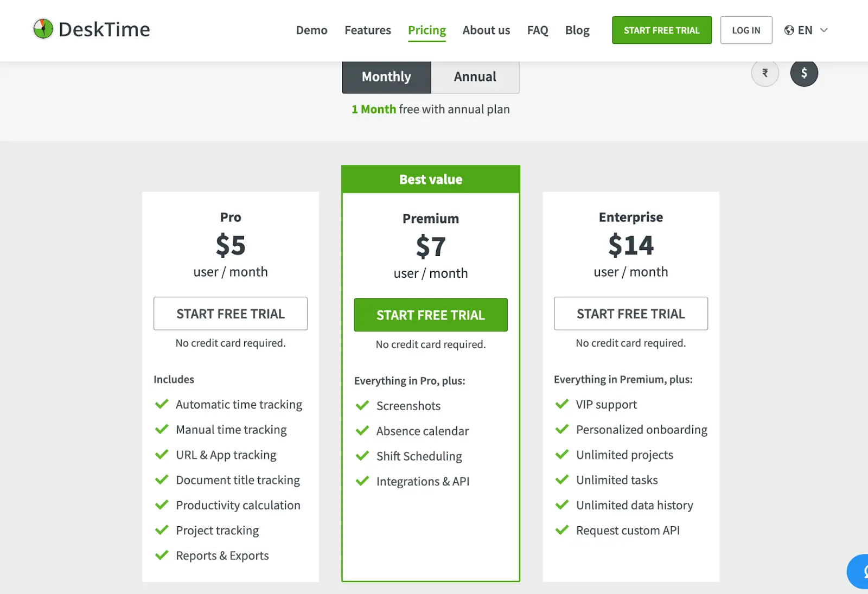Click the $14 price text
Screen dimensions: 868x594
[x=631, y=245]
